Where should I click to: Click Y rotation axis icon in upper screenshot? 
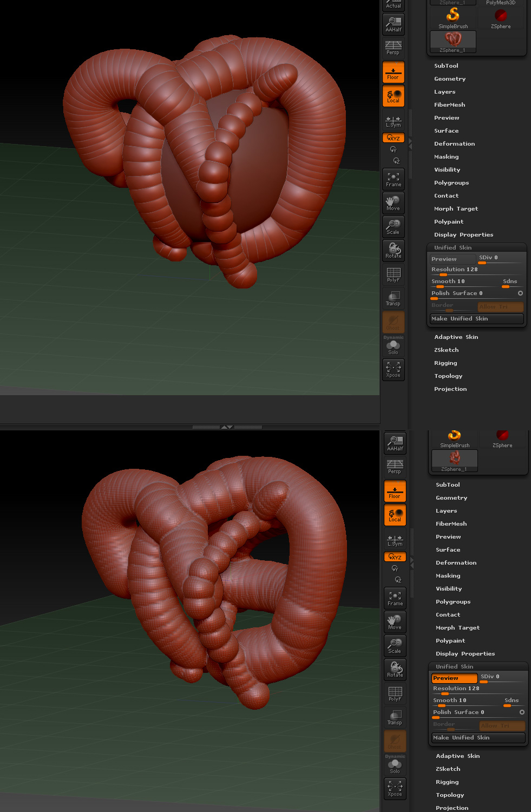(x=393, y=149)
